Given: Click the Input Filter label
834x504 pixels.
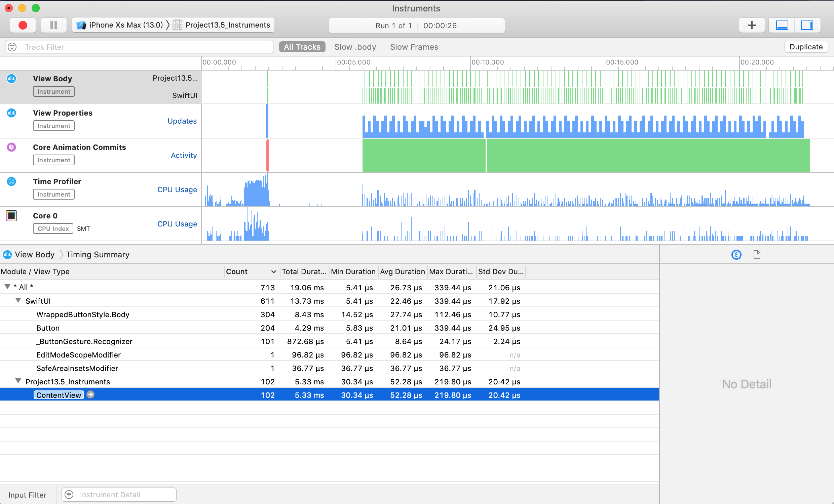Looking at the screenshot, I should pos(28,495).
